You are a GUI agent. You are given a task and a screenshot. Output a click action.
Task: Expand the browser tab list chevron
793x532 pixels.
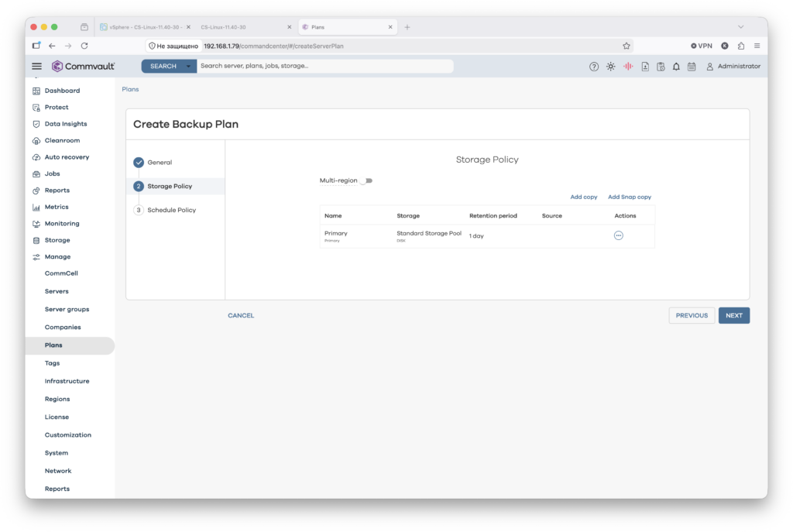click(x=741, y=27)
